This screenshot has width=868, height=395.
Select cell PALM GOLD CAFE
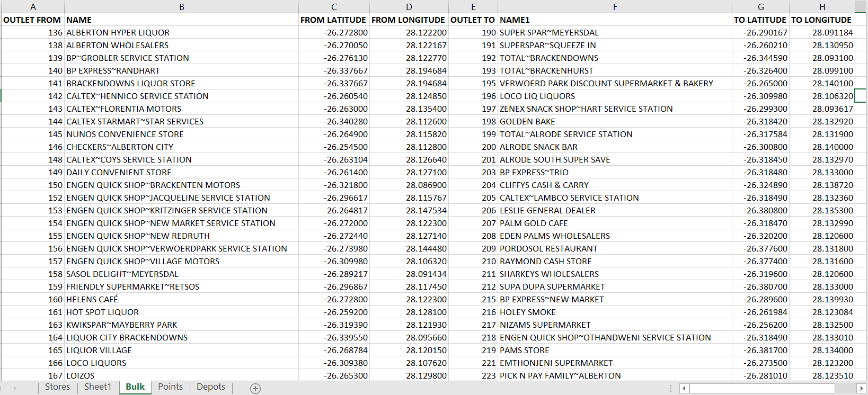[615, 223]
